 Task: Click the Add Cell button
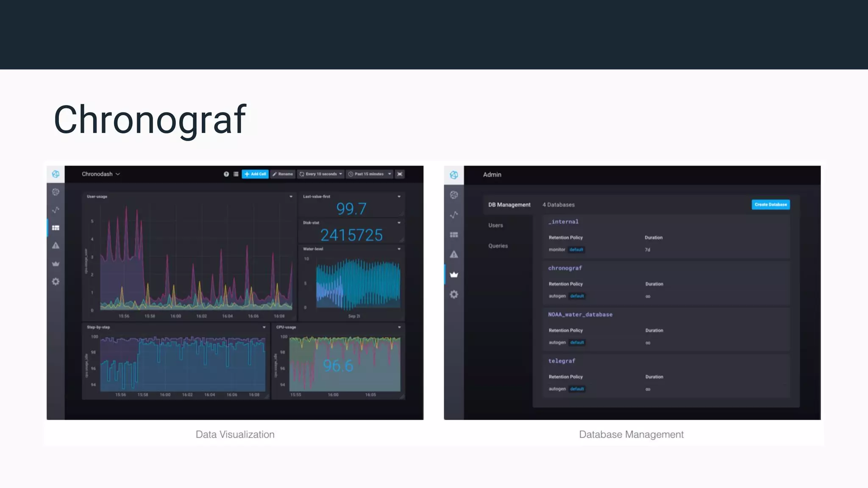tap(255, 174)
